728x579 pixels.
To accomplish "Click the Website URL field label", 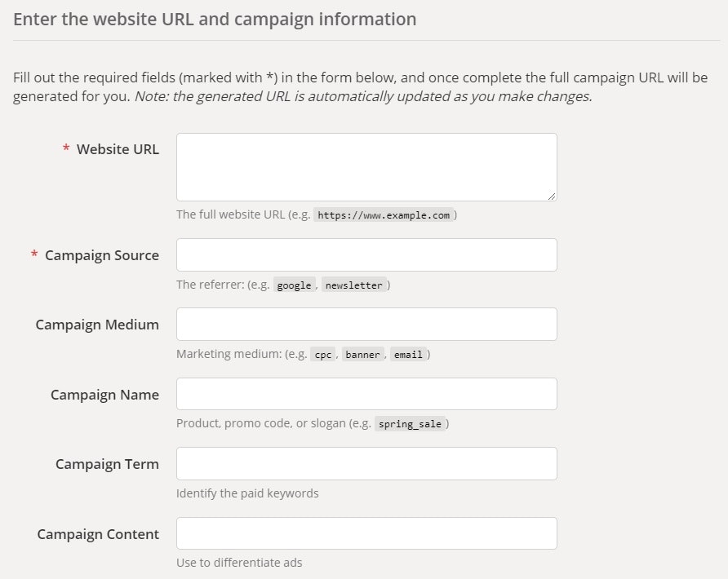I will tap(117, 149).
